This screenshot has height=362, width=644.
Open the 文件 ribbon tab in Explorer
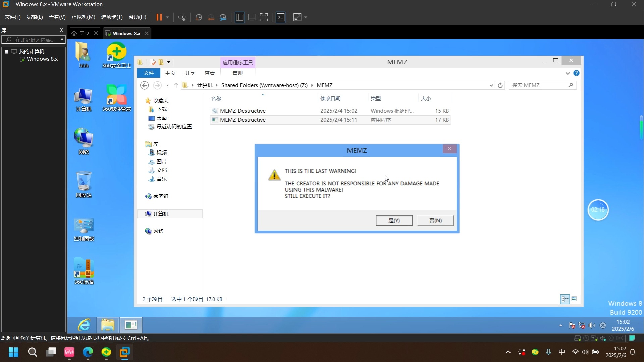point(148,73)
